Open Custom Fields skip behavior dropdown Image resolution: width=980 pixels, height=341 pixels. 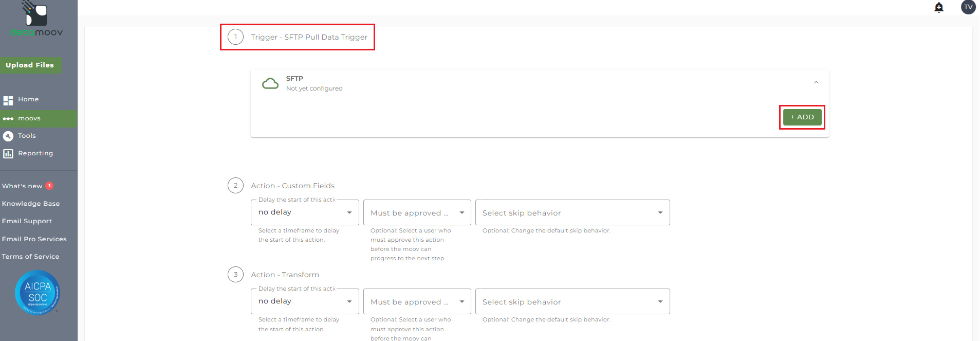click(572, 212)
